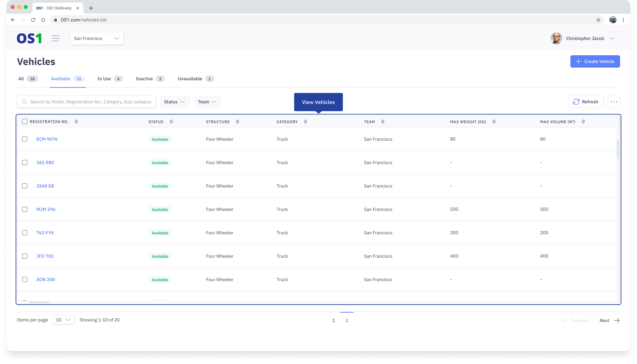
Task: Open items per page dropdown
Action: tap(64, 320)
